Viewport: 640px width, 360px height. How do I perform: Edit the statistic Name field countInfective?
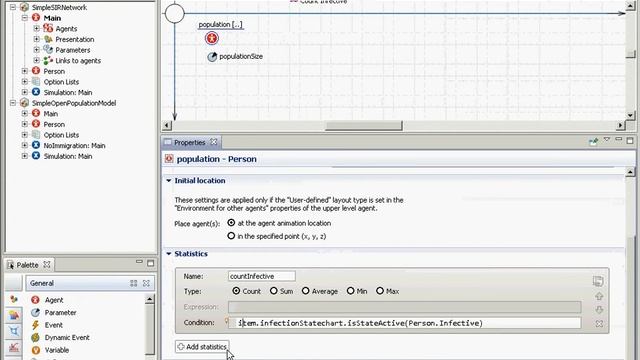pos(262,276)
